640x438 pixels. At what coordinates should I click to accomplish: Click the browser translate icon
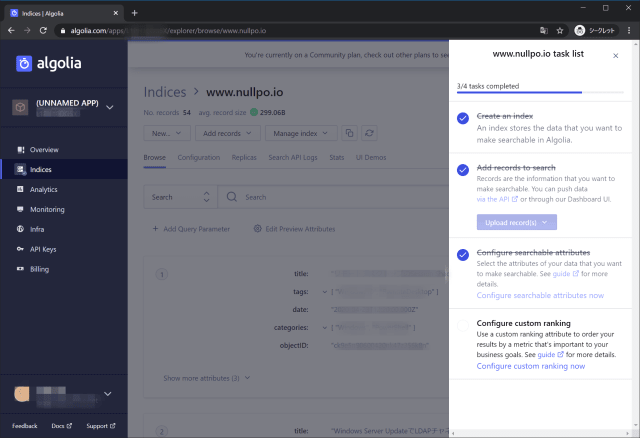pyautogui.click(x=544, y=31)
